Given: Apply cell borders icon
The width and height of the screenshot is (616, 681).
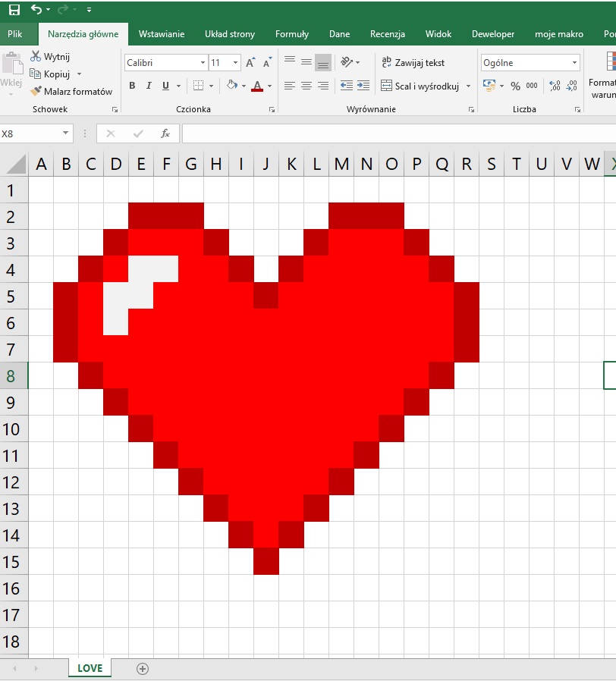Looking at the screenshot, I should pos(199,86).
